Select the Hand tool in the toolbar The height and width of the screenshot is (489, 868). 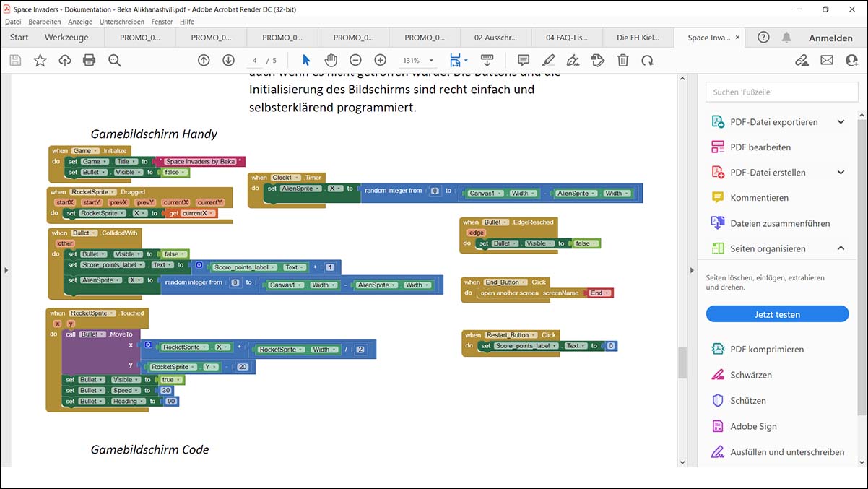pyautogui.click(x=331, y=60)
